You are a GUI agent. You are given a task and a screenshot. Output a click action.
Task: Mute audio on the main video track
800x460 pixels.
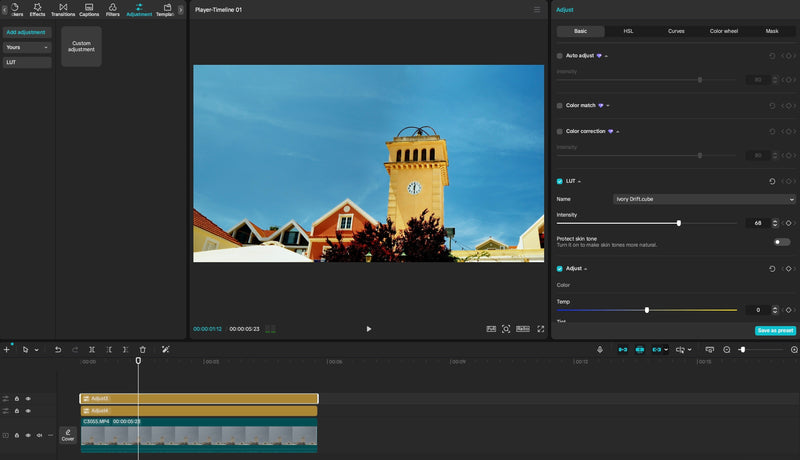pos(39,435)
